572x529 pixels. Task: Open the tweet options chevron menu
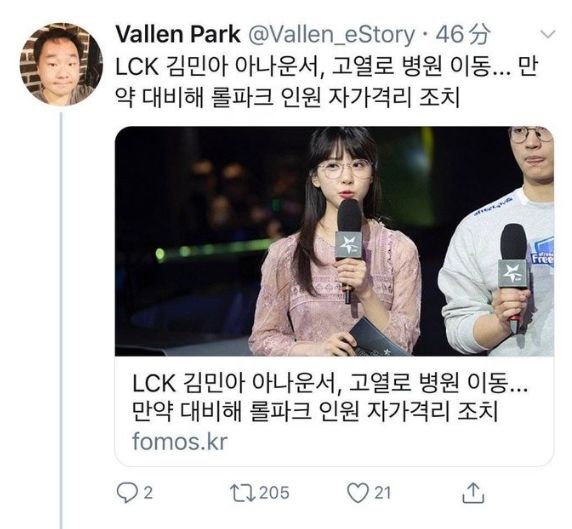pyautogui.click(x=547, y=35)
